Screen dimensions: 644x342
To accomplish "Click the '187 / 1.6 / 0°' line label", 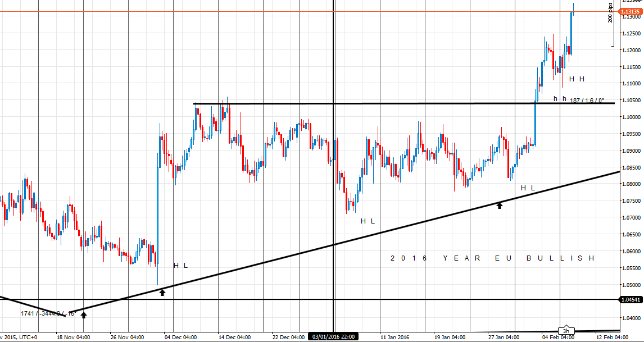I will tap(587, 101).
